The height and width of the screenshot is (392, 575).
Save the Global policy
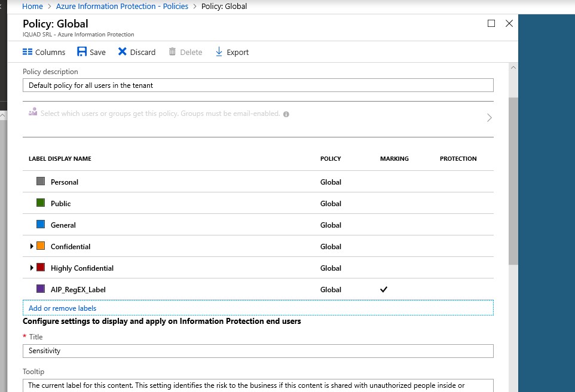91,52
